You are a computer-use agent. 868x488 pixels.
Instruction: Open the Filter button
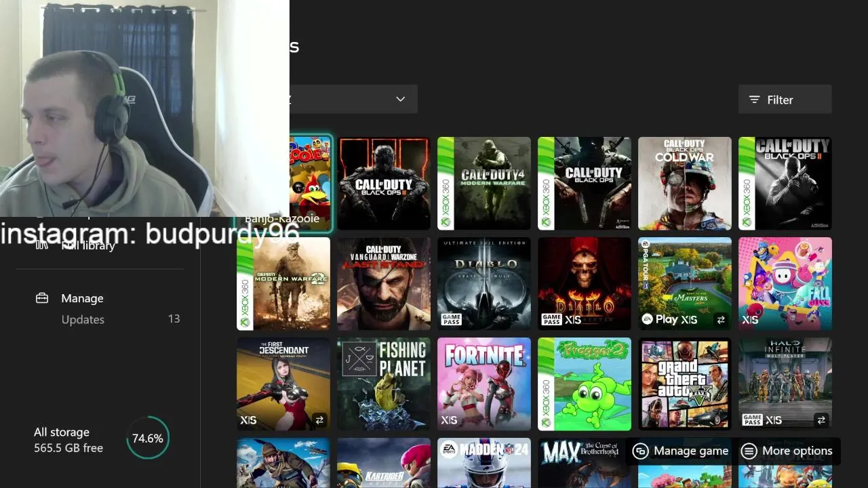[785, 100]
